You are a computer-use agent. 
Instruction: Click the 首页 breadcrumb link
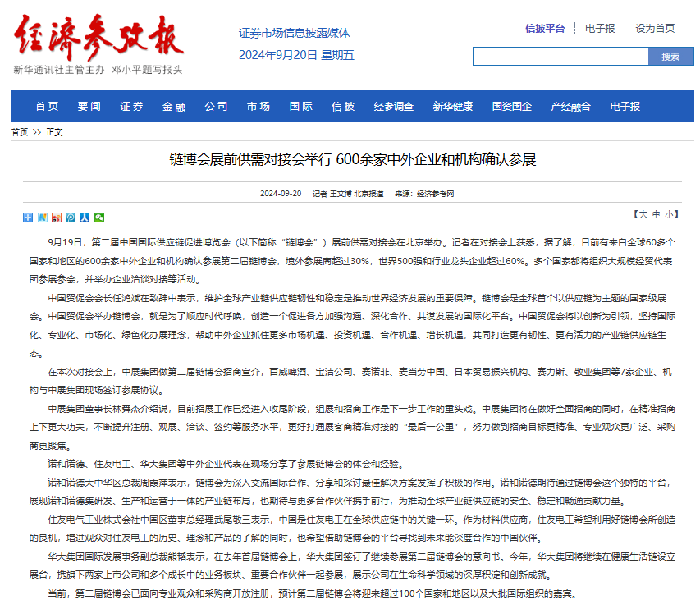[x=19, y=132]
